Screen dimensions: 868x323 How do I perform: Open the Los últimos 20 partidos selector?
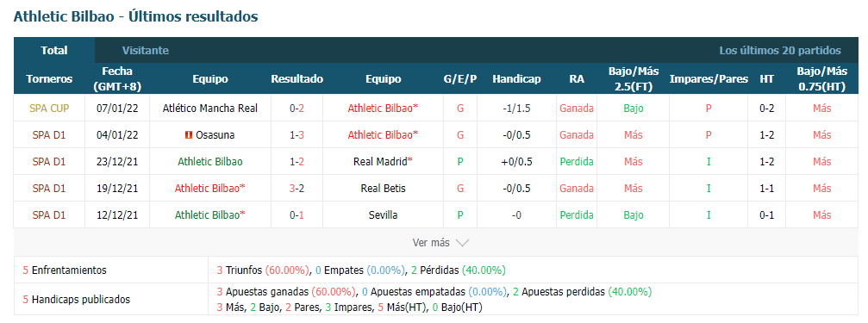click(x=780, y=50)
